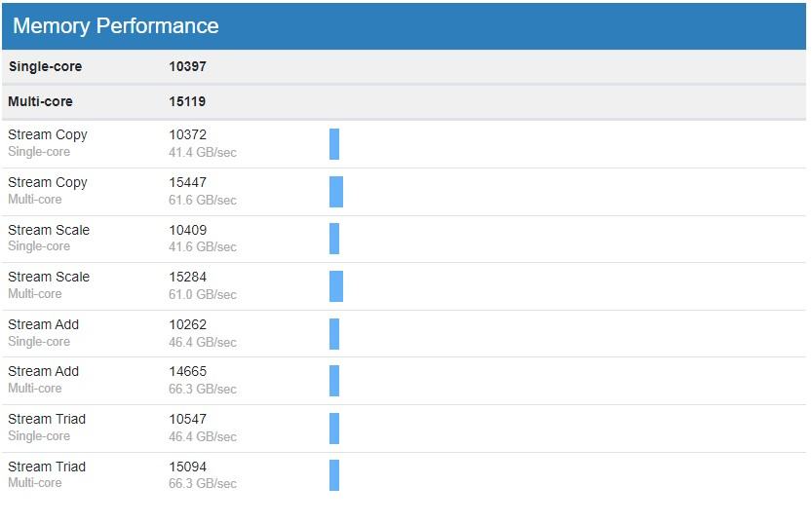Select the Multi-core score row label

(40, 101)
